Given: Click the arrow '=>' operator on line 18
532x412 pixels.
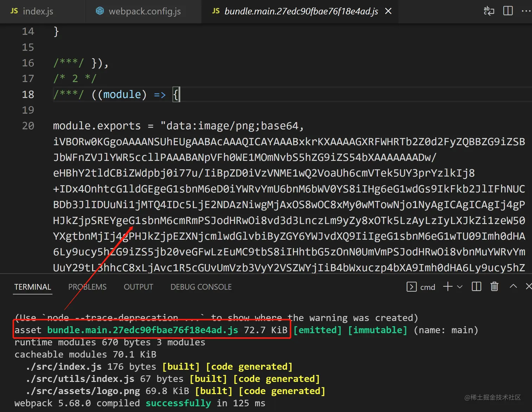Looking at the screenshot, I should tap(160, 95).
